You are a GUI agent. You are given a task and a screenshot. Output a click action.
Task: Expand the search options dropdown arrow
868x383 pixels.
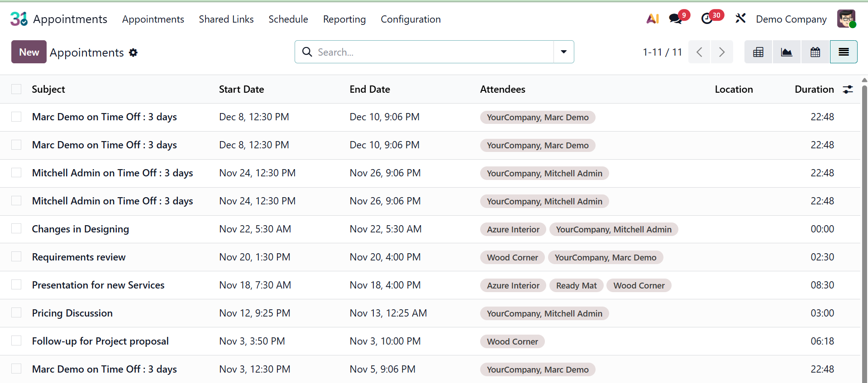[x=563, y=52]
